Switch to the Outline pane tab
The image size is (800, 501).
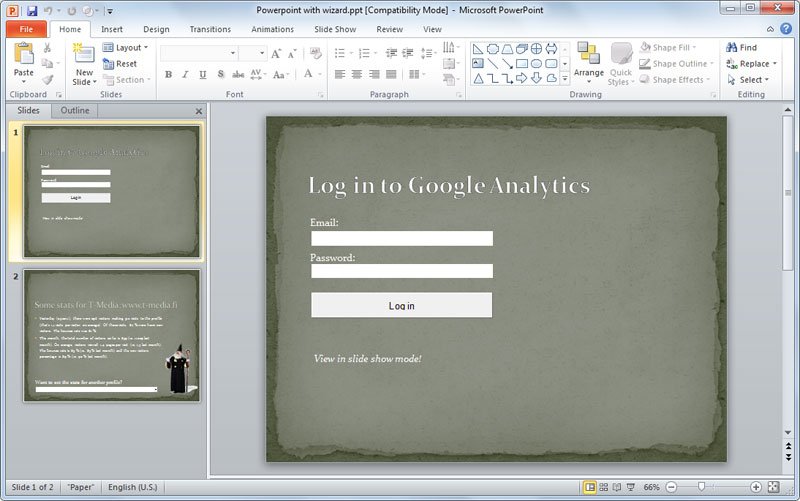click(x=75, y=110)
